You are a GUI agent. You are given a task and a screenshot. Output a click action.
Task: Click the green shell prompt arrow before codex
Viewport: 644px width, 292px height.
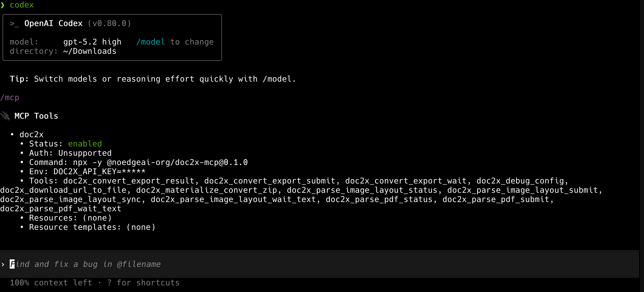pyautogui.click(x=2, y=5)
